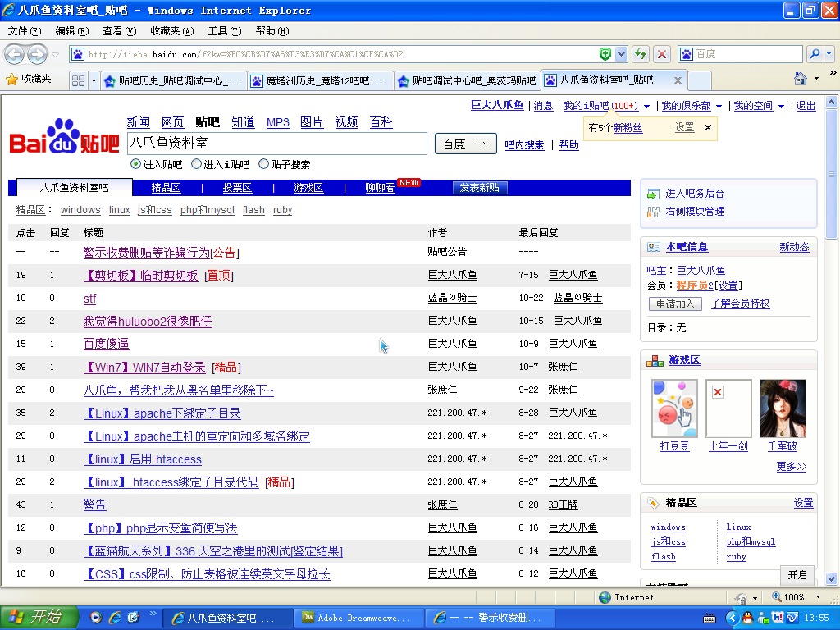Click the 百度一下 search button

pos(466,144)
